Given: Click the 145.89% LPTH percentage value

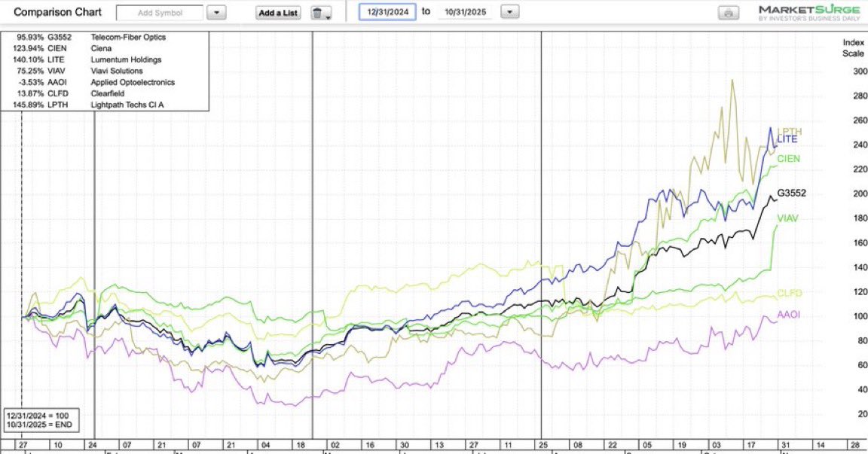Looking at the screenshot, I should pyautogui.click(x=28, y=105).
